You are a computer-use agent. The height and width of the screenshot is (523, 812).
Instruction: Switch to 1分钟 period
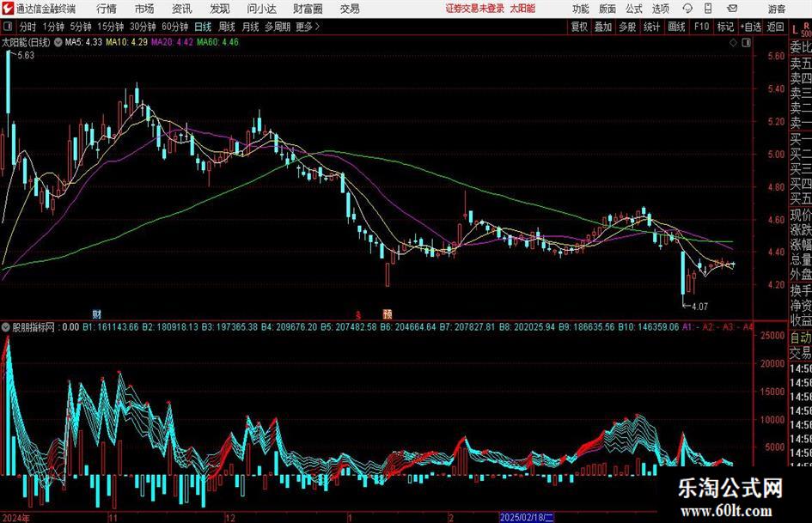tap(53, 27)
